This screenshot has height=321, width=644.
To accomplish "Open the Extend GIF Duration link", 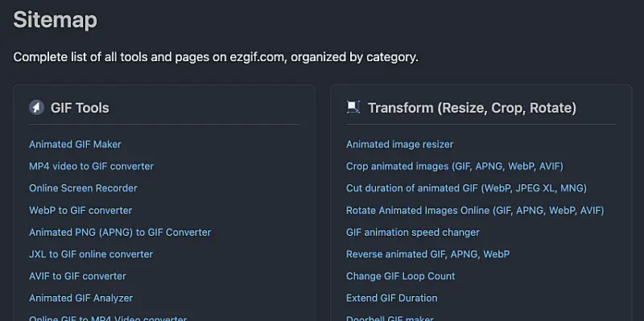I will pyautogui.click(x=392, y=298).
